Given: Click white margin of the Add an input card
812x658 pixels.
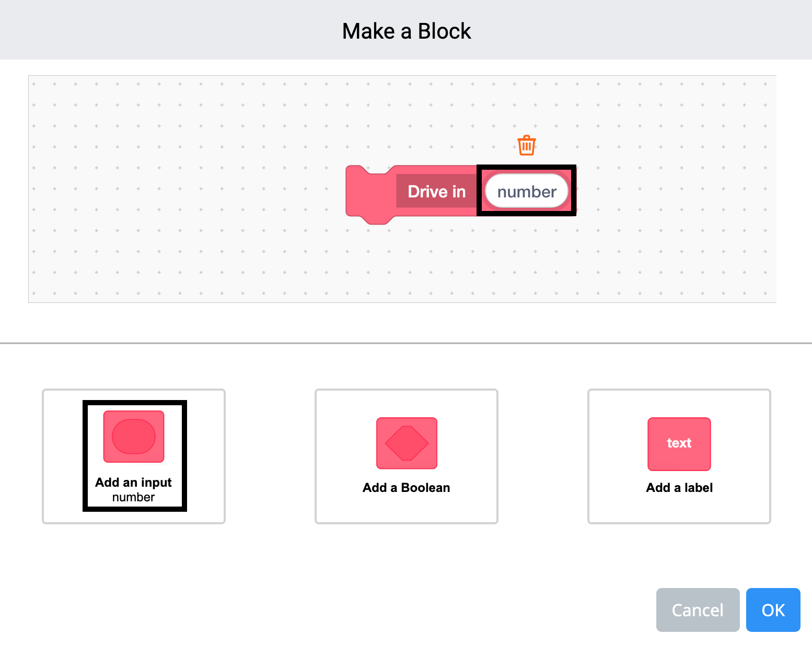Looking at the screenshot, I should click(206, 454).
